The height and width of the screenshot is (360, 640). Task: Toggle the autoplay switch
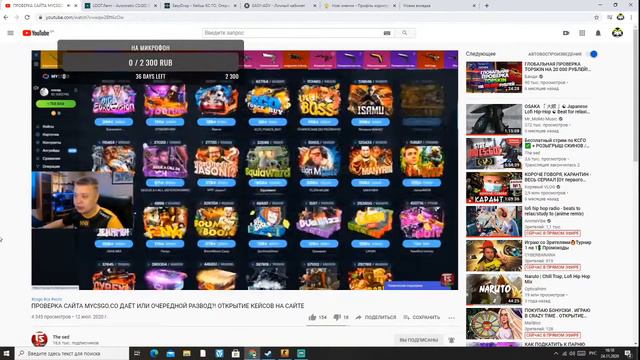592,54
